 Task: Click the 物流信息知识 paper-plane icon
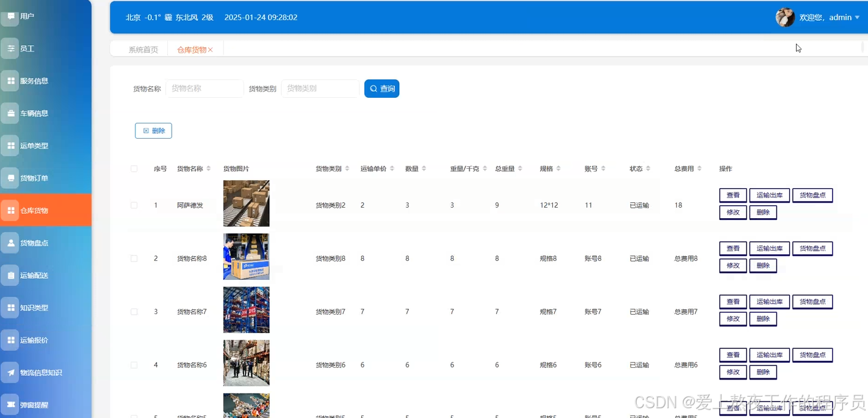[x=10, y=372]
